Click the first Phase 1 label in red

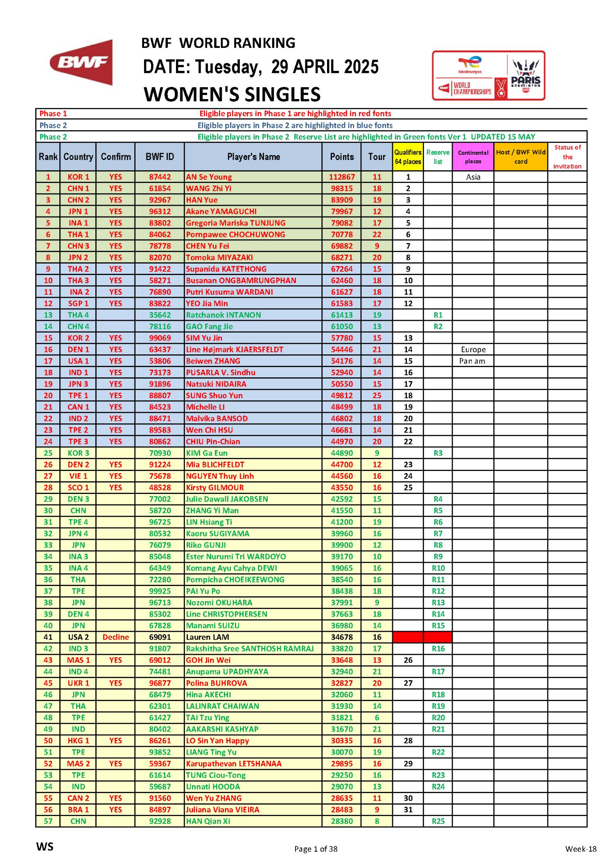point(53,113)
